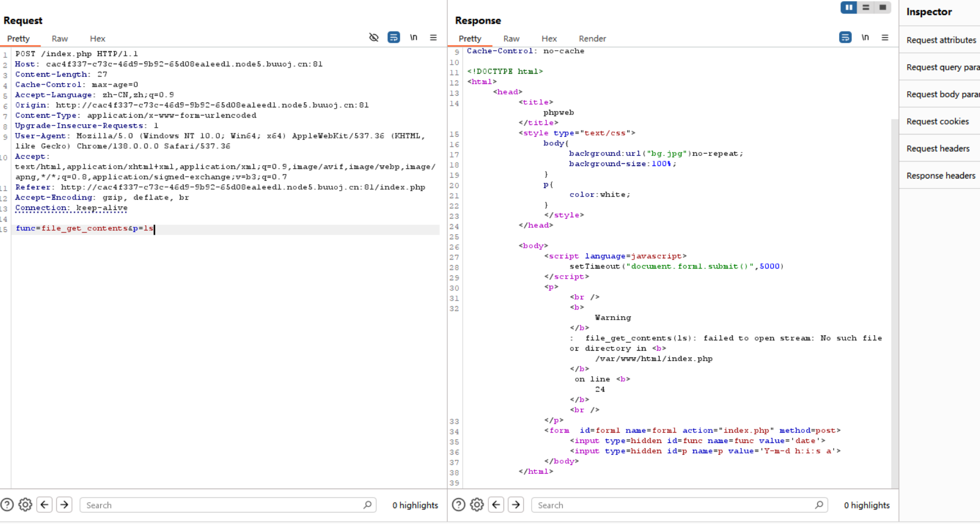Click the Host header line
The height and width of the screenshot is (524, 980).
169,64
